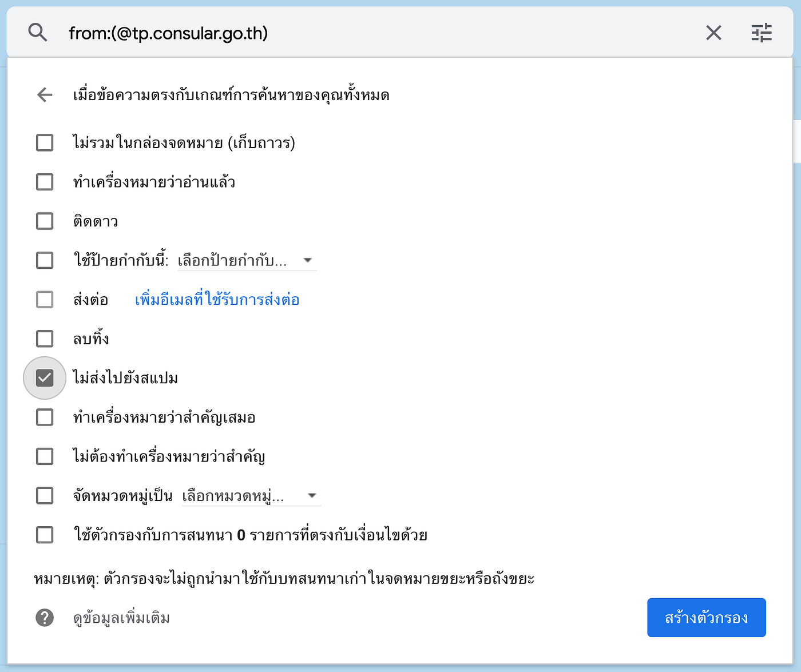
Task: Clear the search with the X icon
Action: tap(713, 33)
